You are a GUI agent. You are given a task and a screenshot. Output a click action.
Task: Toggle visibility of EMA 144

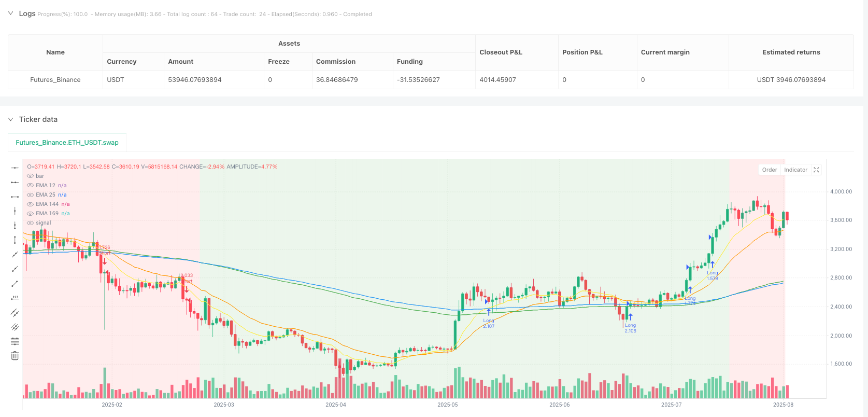[31, 204]
